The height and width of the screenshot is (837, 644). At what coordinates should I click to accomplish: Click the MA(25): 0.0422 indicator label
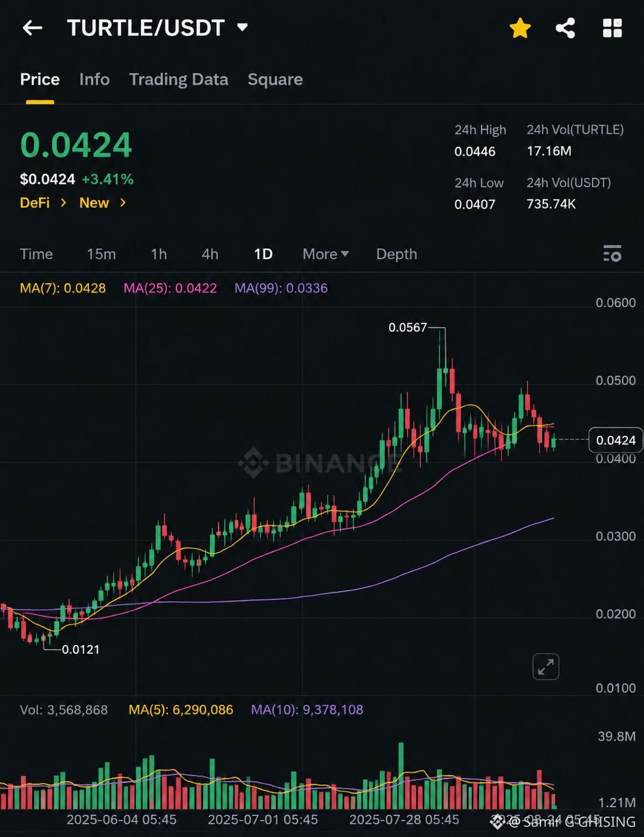coord(170,288)
